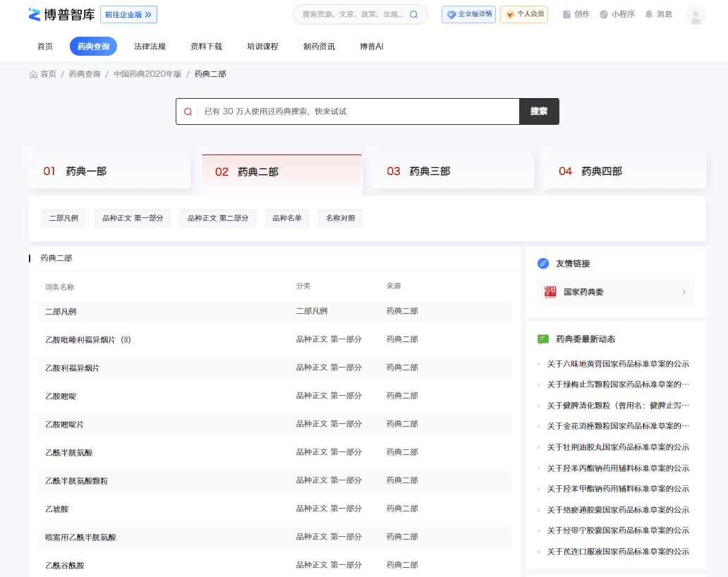Click the 友情链接 link icon
This screenshot has height=577, width=728.
pos(542,263)
